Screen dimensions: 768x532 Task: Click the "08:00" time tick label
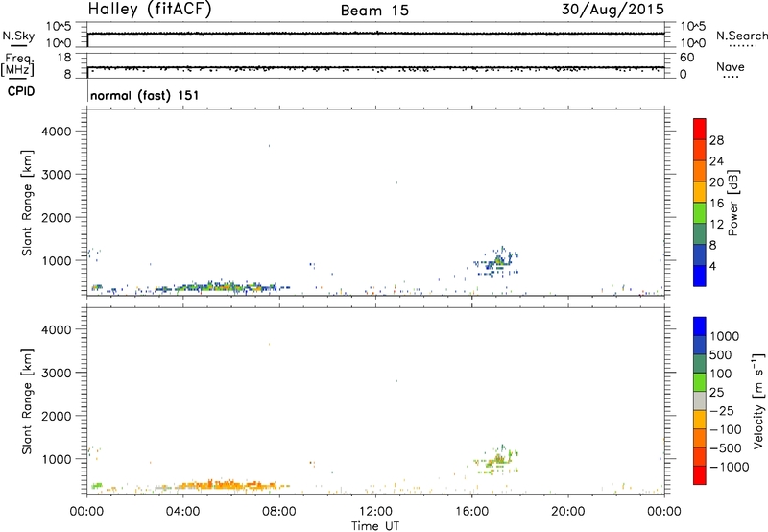pyautogui.click(x=279, y=512)
